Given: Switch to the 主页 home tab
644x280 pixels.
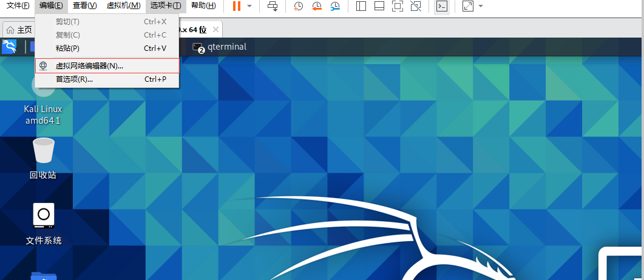Looking at the screenshot, I should coord(19,30).
